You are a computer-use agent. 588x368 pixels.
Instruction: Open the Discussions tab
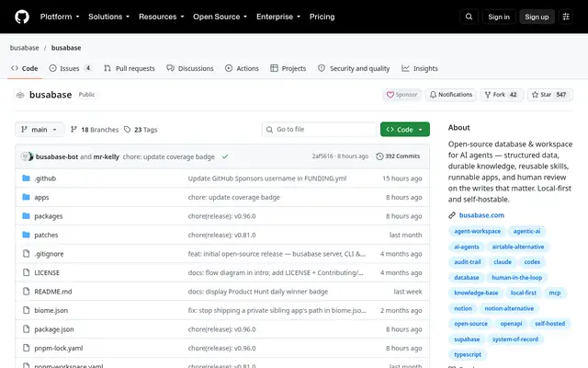click(190, 68)
